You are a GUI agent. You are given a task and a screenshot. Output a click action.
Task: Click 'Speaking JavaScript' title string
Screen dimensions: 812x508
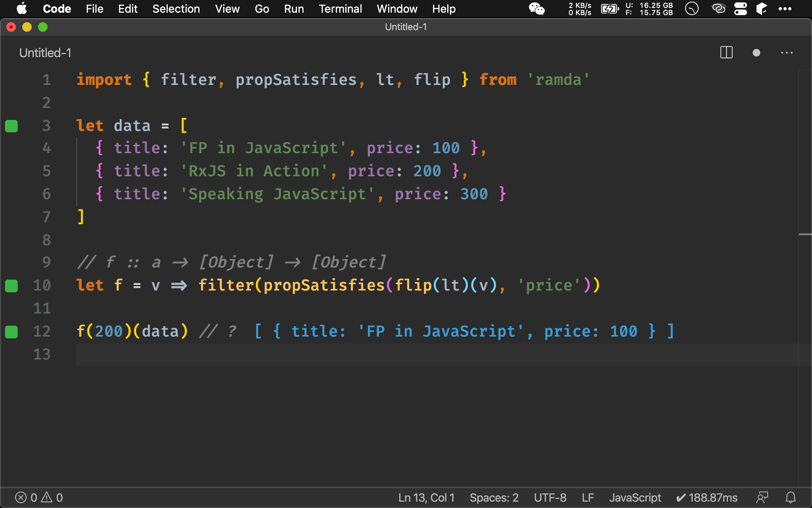point(277,194)
